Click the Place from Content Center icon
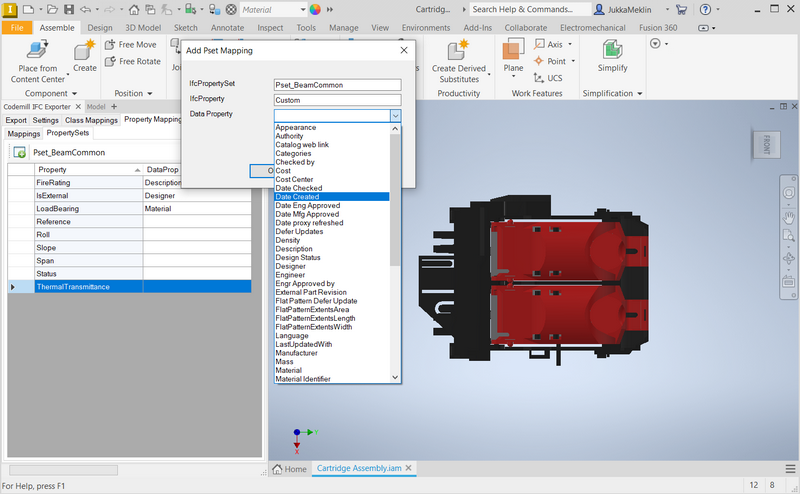The height and width of the screenshot is (494, 800). pyautogui.click(x=37, y=50)
